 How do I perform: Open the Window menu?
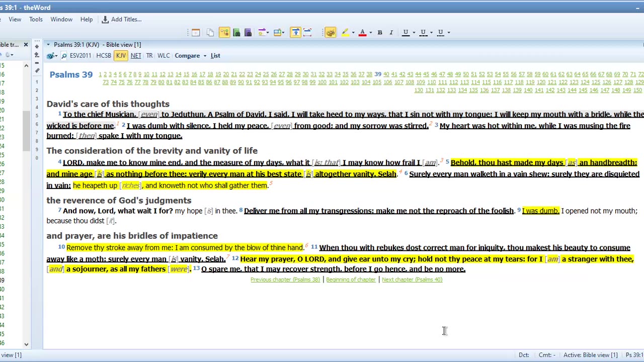click(61, 19)
